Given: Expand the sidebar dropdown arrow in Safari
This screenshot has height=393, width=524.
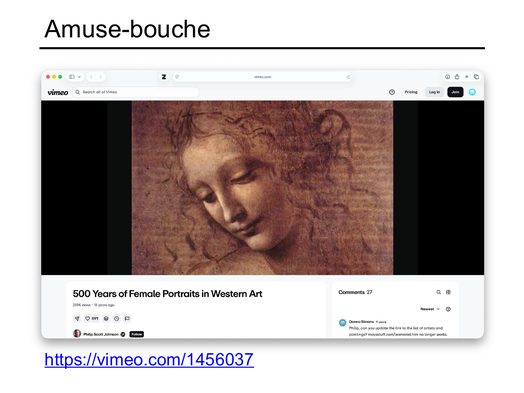Looking at the screenshot, I should coord(80,77).
